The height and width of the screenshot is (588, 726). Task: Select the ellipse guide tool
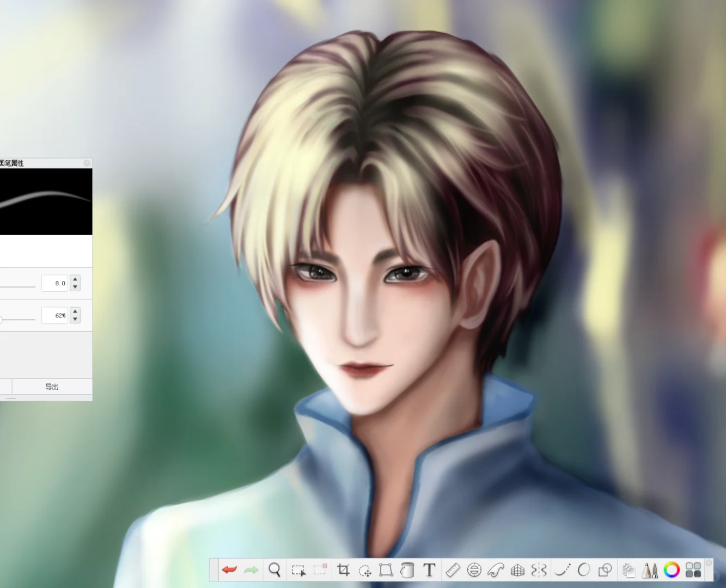coord(474,570)
